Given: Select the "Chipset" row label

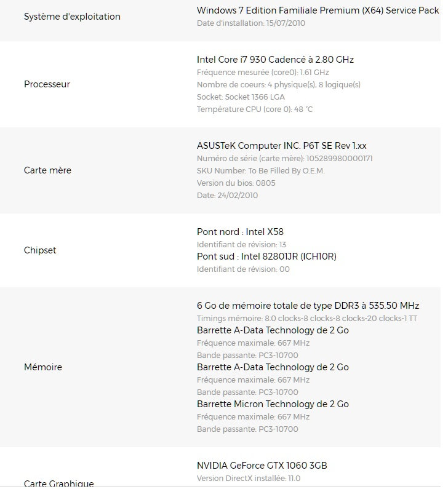Looking at the screenshot, I should tap(40, 250).
